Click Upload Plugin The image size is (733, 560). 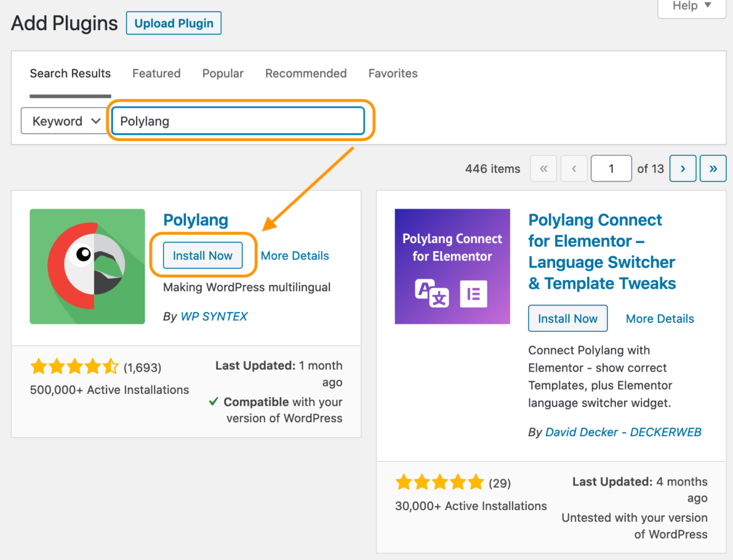click(174, 23)
